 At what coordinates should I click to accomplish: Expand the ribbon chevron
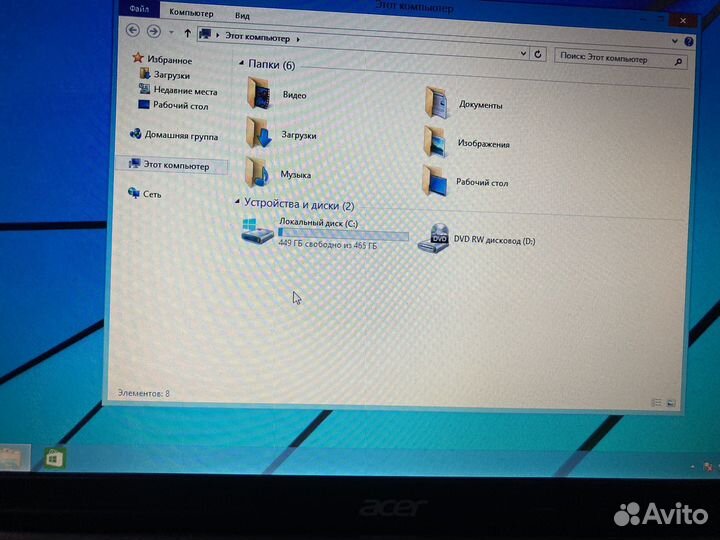click(675, 41)
